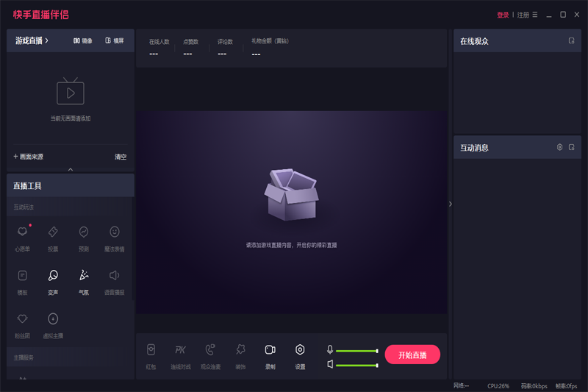
Task: Collapse the right panel with side arrow
Action: coord(451,204)
